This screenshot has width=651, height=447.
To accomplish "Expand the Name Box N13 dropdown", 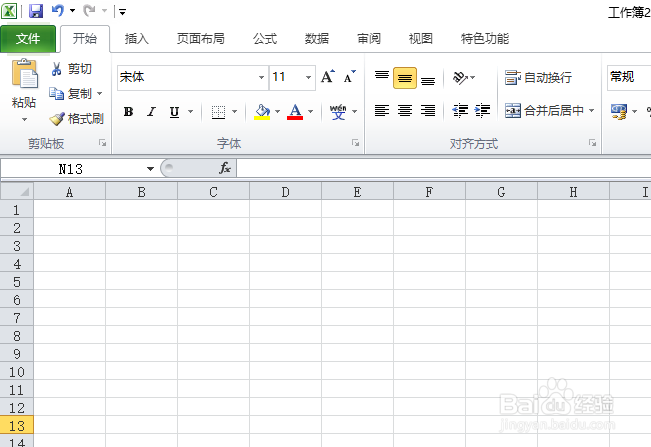I will point(150,169).
